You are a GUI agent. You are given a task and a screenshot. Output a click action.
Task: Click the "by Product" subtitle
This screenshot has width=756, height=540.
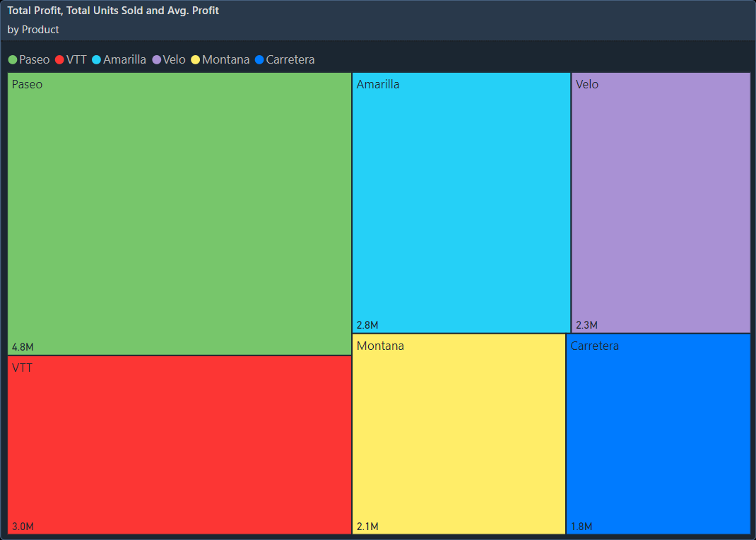pyautogui.click(x=33, y=30)
